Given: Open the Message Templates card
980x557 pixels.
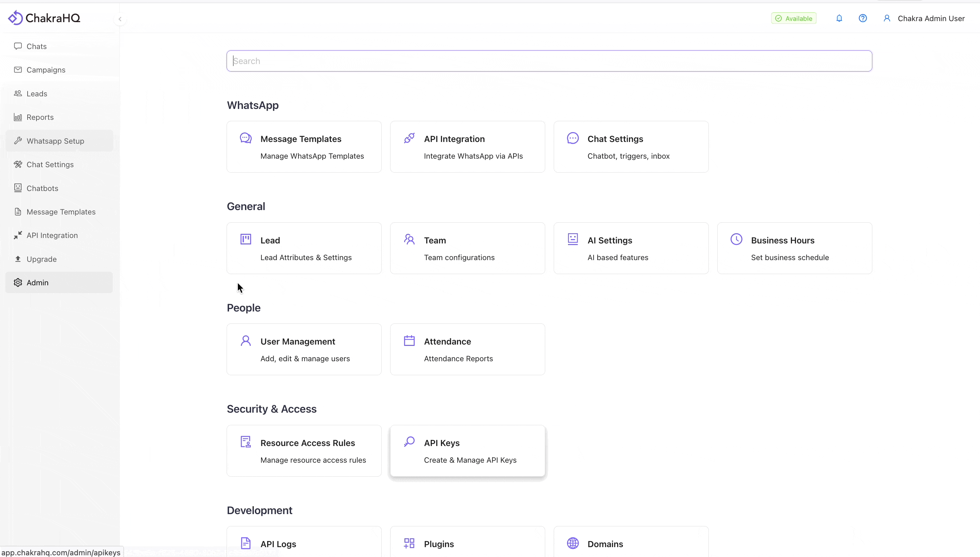Looking at the screenshot, I should pos(304,147).
